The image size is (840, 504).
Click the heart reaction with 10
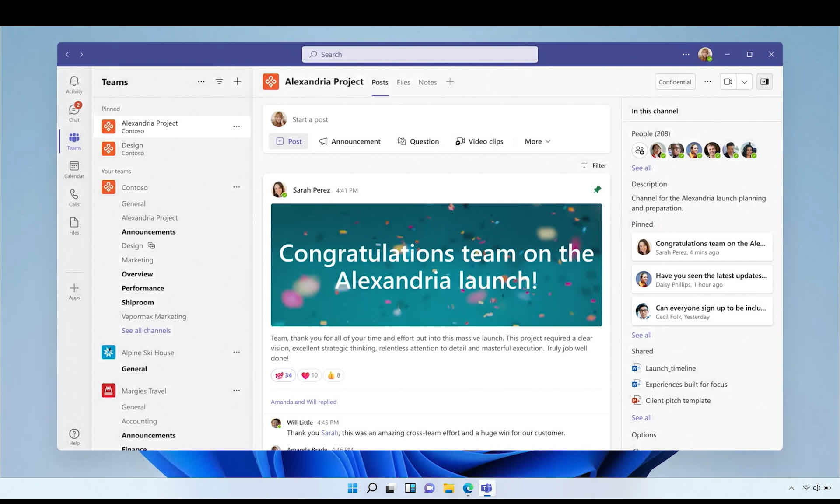pos(309,375)
